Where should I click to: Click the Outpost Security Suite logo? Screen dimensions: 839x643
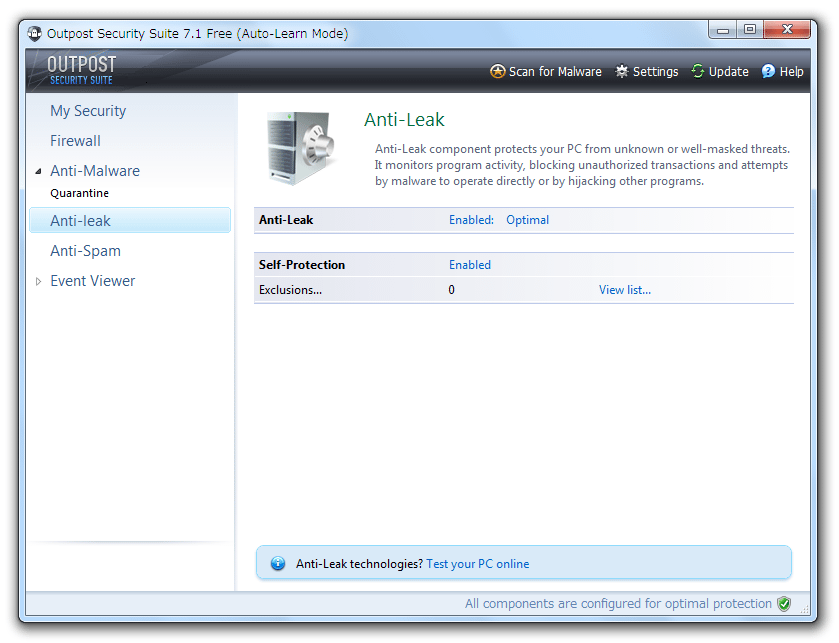[81, 70]
